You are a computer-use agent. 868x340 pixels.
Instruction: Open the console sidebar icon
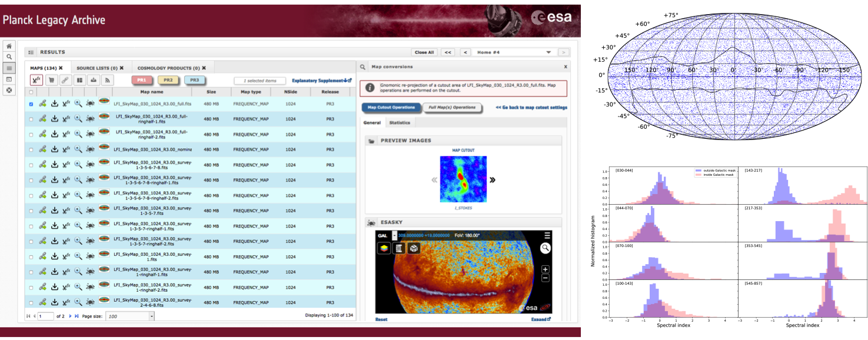click(x=9, y=79)
